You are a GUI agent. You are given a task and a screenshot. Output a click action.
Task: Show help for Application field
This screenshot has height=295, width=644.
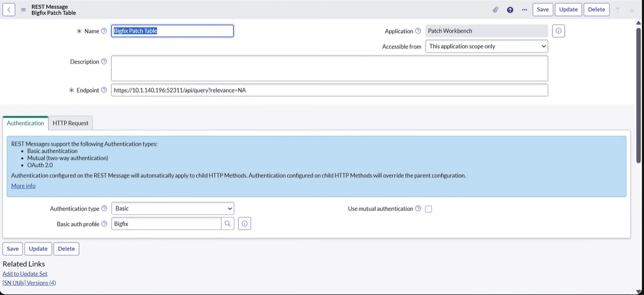click(x=418, y=31)
